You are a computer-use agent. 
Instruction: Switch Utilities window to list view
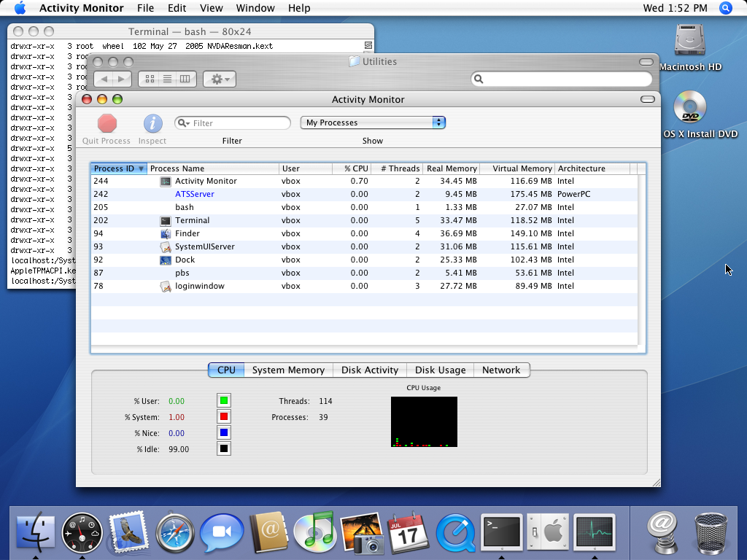[167, 79]
